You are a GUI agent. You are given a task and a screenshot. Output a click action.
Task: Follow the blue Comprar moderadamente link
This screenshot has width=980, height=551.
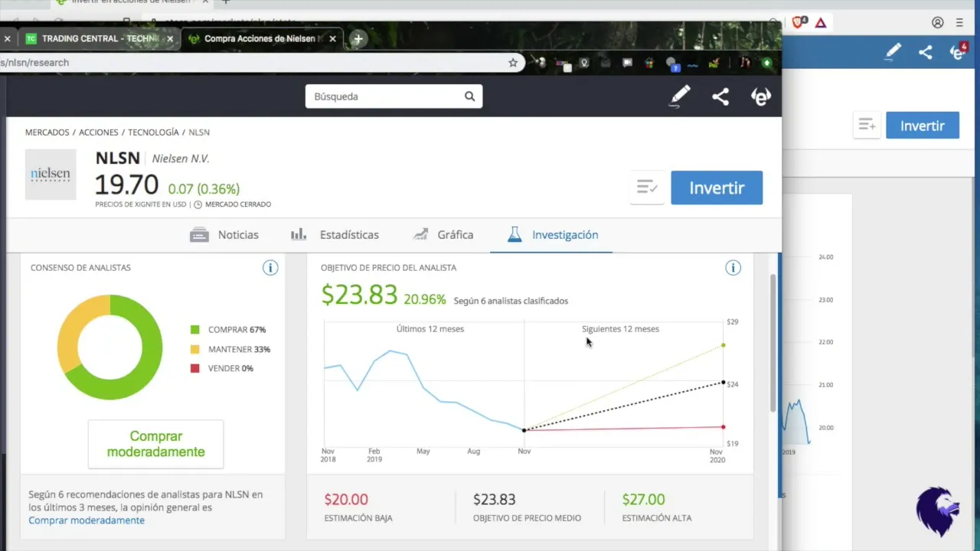coord(87,520)
